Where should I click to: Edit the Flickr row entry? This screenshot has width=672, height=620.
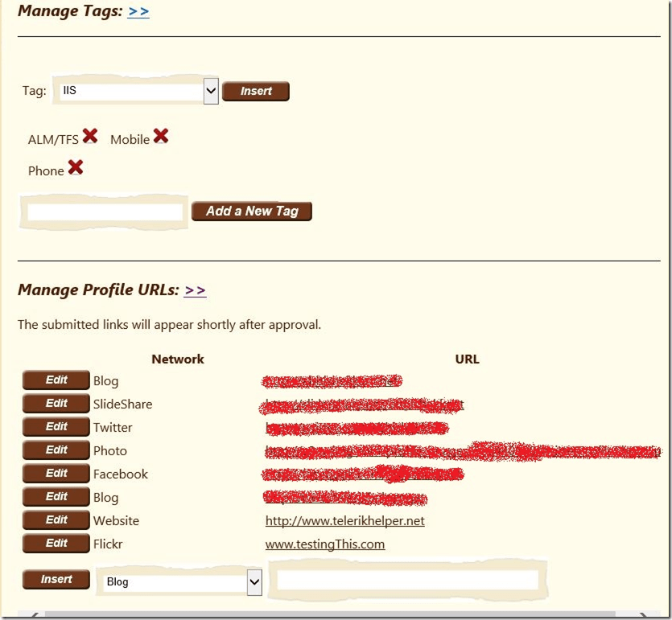pos(56,544)
